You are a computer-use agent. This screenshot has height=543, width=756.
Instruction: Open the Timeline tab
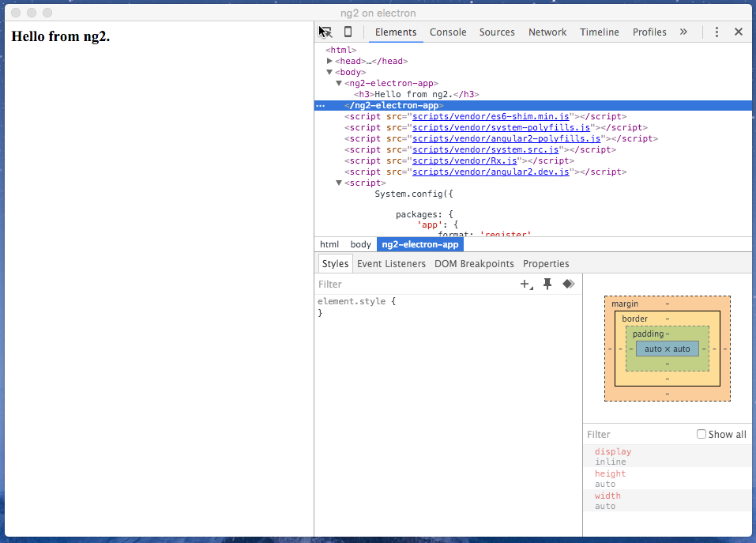click(600, 32)
